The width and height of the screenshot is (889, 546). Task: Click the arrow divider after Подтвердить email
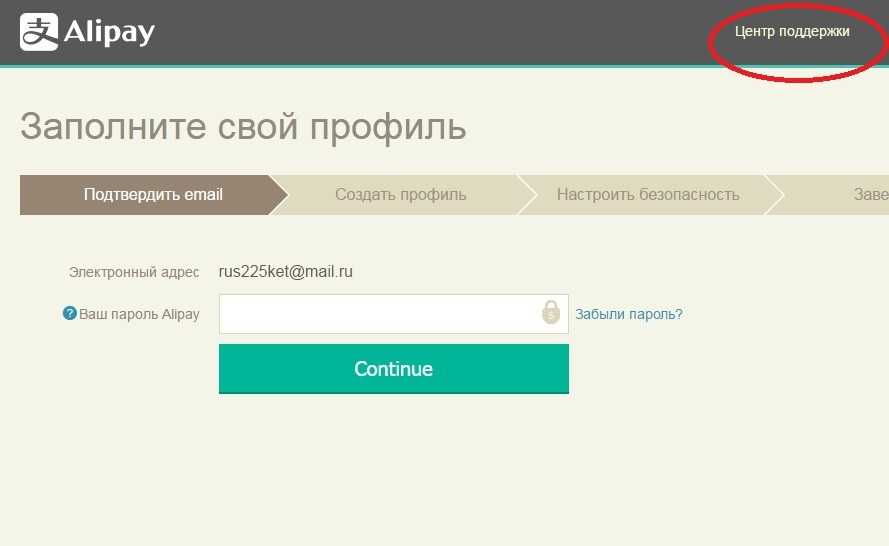click(278, 194)
